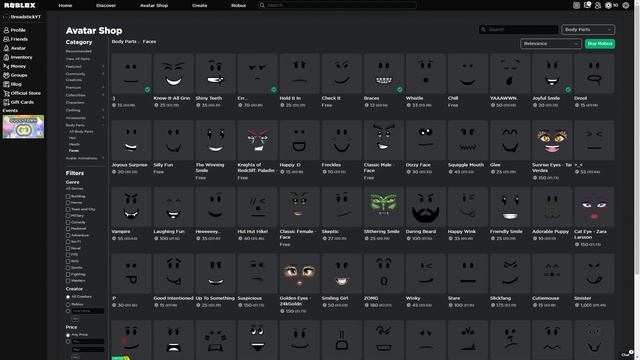Open the Friends sidebar icon
This screenshot has height=360, width=640.
[x=6, y=39]
